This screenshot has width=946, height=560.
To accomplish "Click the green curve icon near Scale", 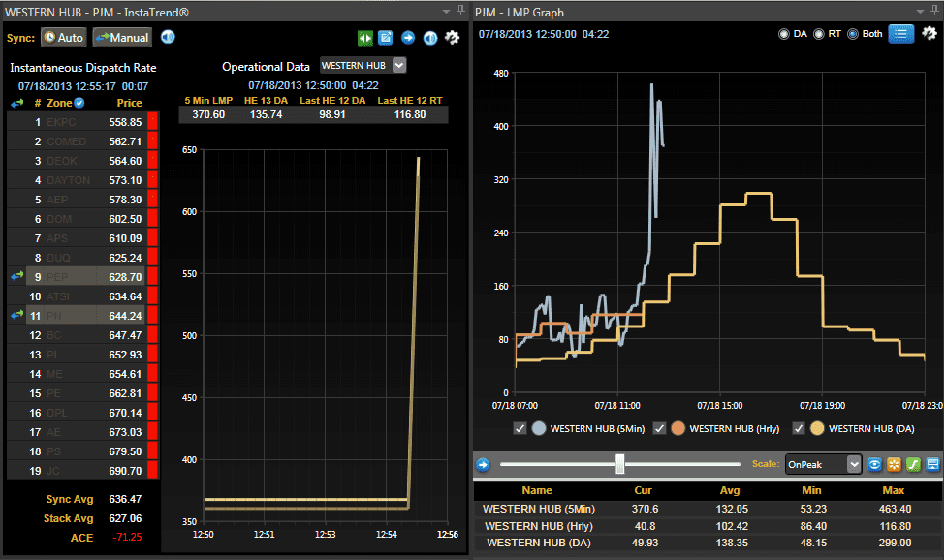I will (x=913, y=464).
